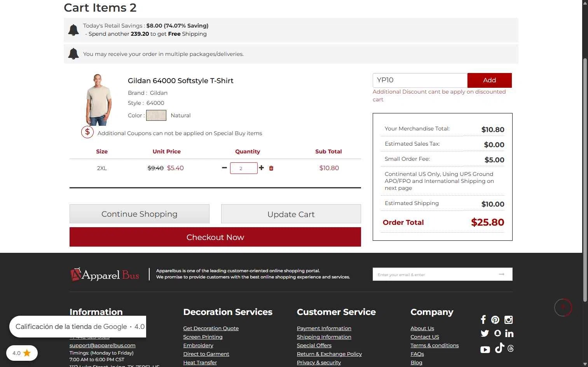Click the discounted $5.40 unit price

tap(175, 168)
